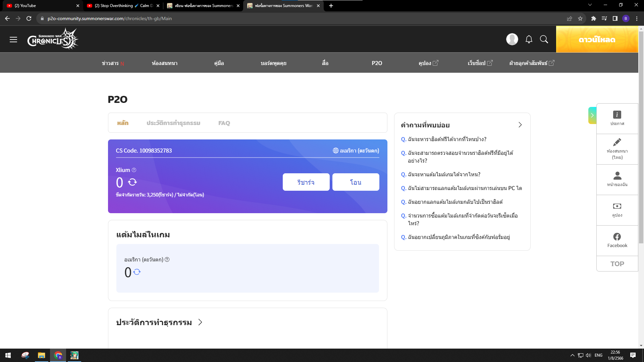Show hidden system tray icons
Viewport: 644px width, 362px height.
(x=573, y=355)
